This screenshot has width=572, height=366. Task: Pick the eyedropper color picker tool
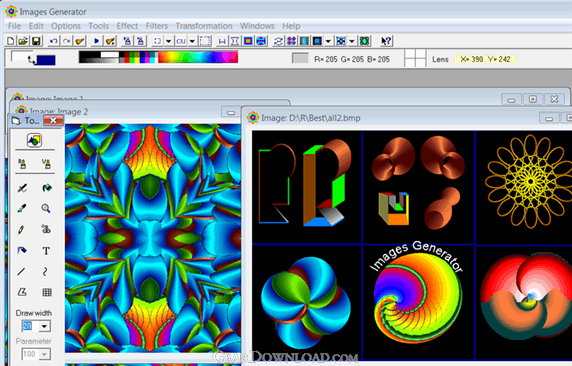pos(22,208)
